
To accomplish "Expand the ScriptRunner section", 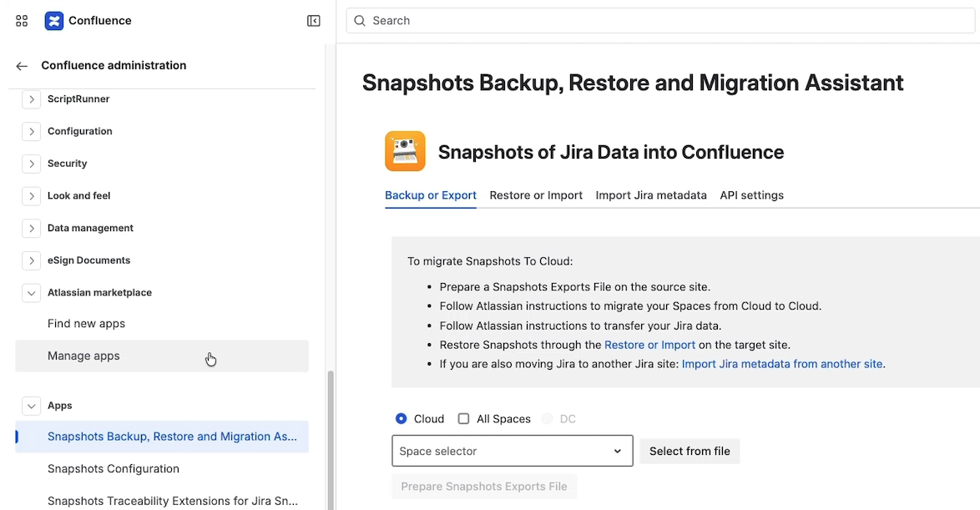I will coord(31,98).
